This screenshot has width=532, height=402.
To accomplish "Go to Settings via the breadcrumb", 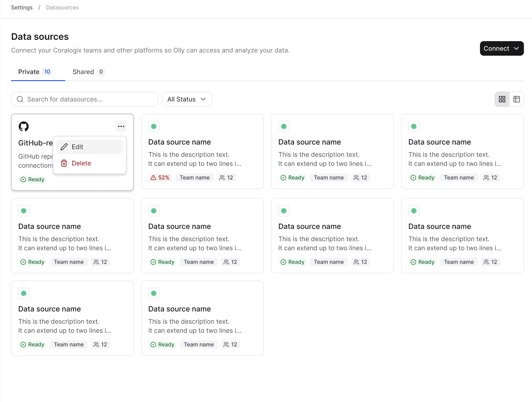I will click(21, 7).
